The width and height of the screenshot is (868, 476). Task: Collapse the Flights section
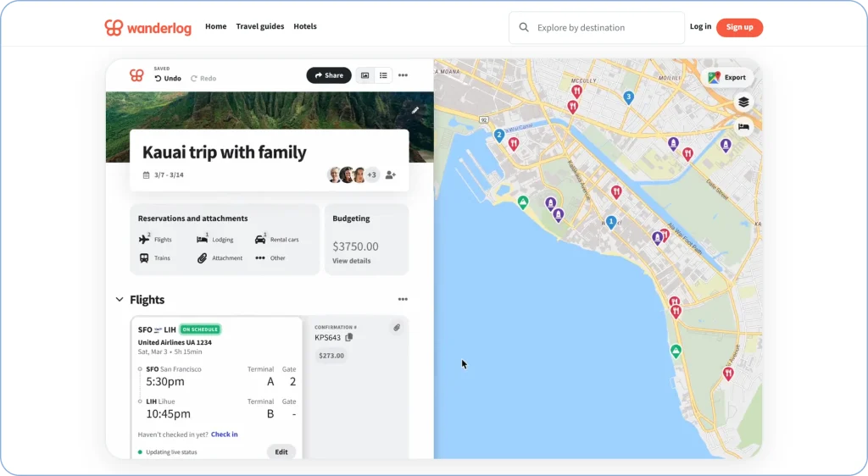(x=120, y=300)
